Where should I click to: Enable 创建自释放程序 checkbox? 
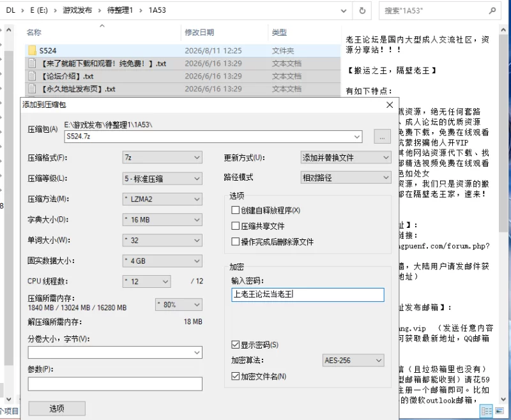tap(235, 211)
